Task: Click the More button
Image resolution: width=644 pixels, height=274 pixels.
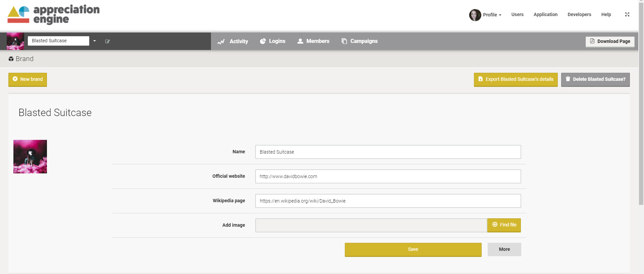Action: (504, 250)
